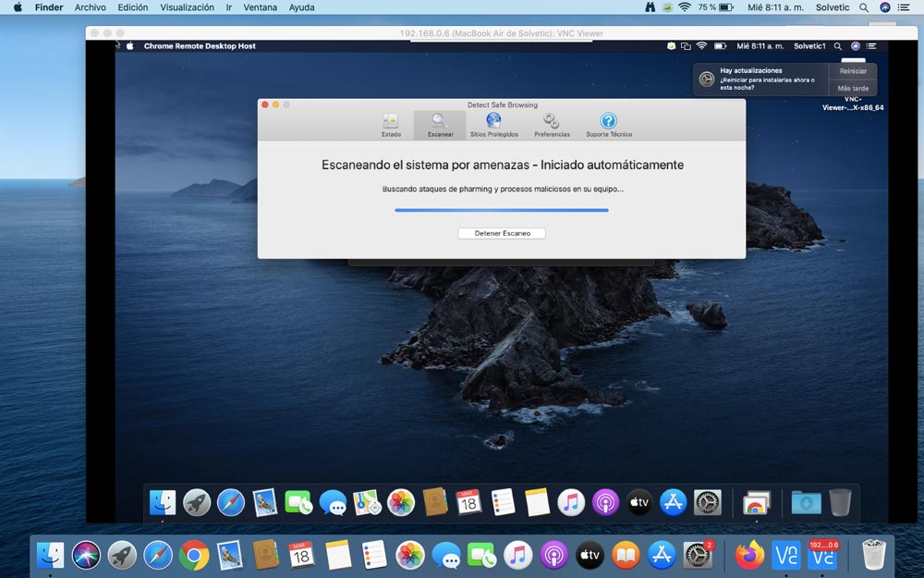Open the Edición menu
The image size is (924, 578).
[132, 7]
